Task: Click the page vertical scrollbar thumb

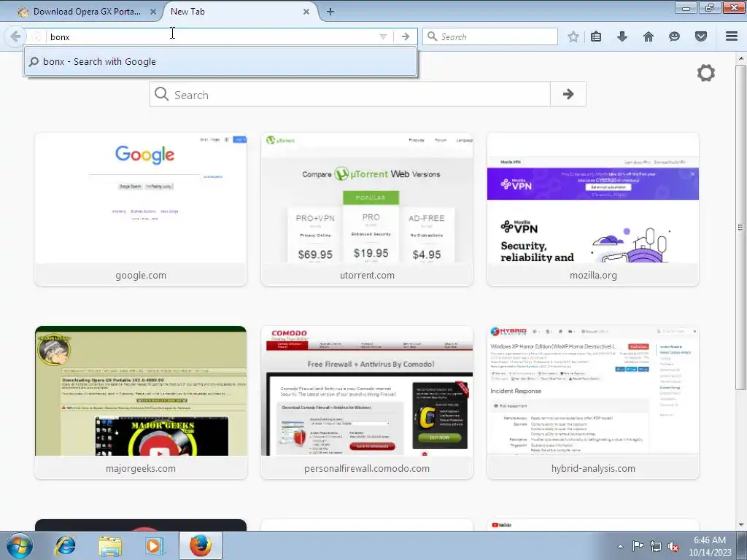Action: pos(740,227)
